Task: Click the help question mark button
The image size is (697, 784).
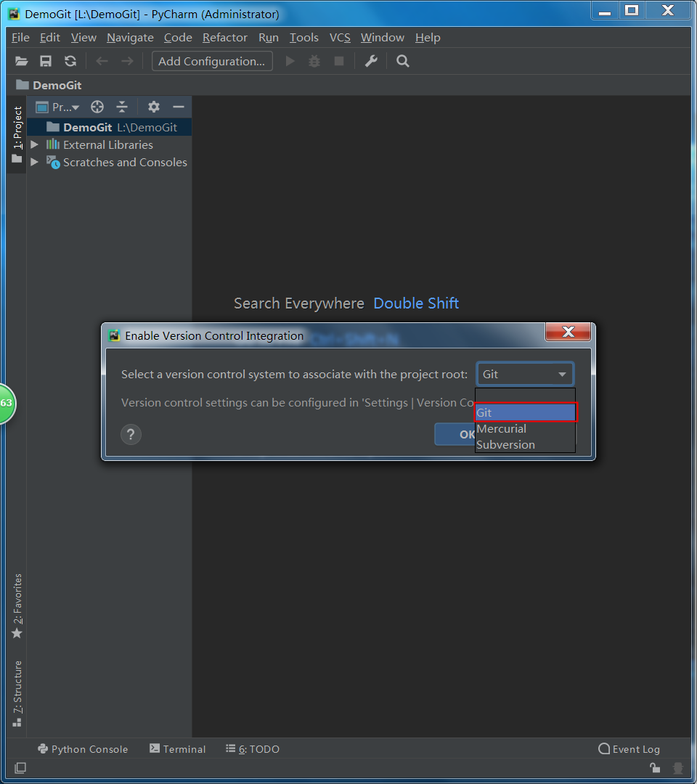Action: [131, 435]
